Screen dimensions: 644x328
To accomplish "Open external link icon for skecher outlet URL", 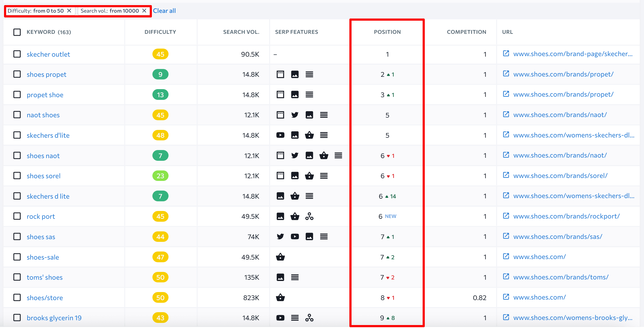I will (506, 53).
